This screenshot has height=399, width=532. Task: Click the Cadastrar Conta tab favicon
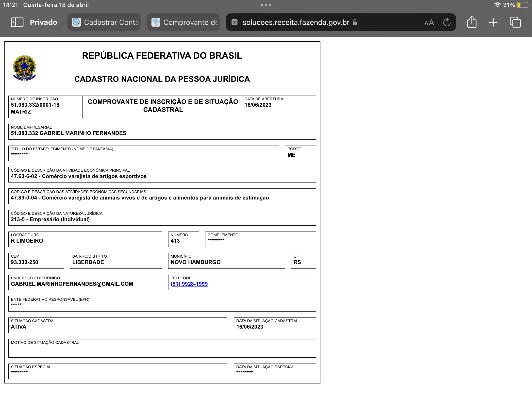coord(76,22)
